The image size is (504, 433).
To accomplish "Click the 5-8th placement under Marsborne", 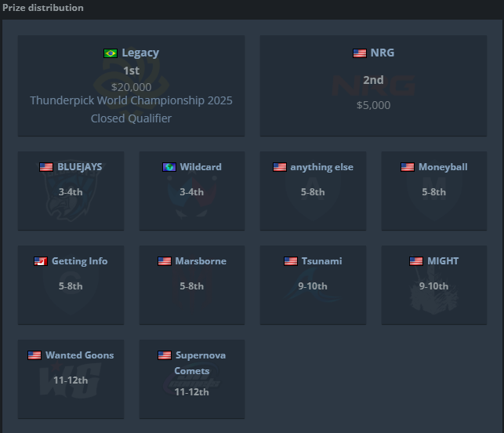I will 191,286.
